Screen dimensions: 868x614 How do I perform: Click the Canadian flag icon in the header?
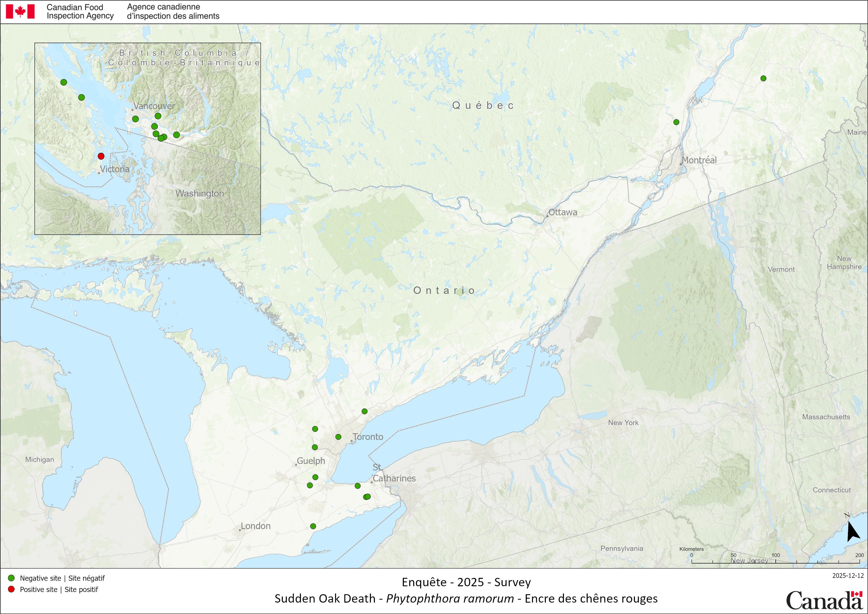pos(21,11)
